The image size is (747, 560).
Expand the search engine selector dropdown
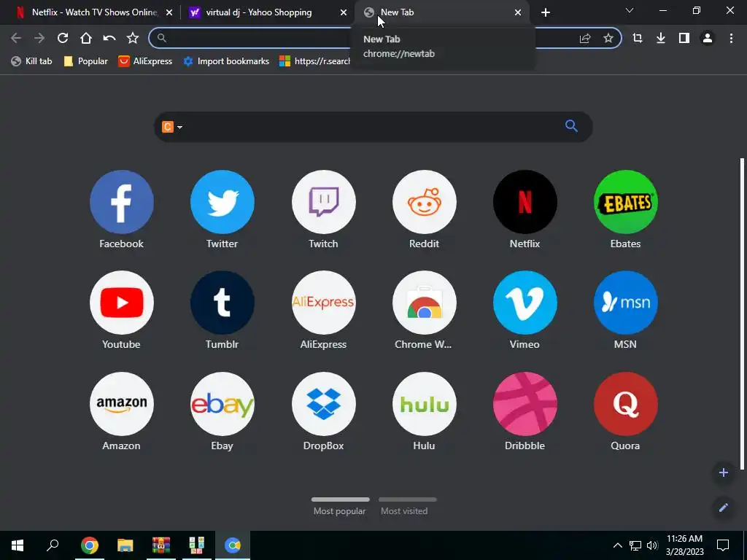pos(179,127)
